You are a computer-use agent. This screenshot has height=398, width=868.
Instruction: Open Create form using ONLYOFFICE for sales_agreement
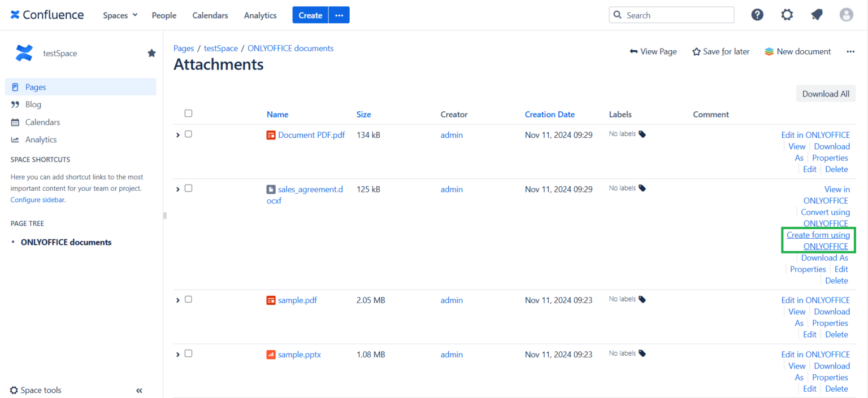[818, 240]
